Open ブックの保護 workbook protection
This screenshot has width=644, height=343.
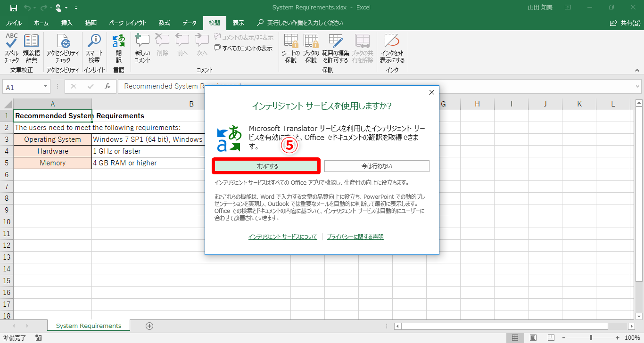(311, 48)
